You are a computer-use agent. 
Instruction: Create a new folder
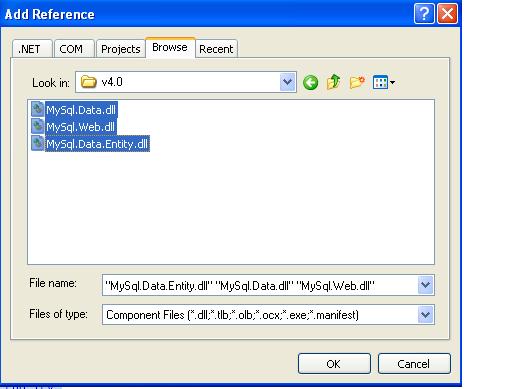[357, 82]
